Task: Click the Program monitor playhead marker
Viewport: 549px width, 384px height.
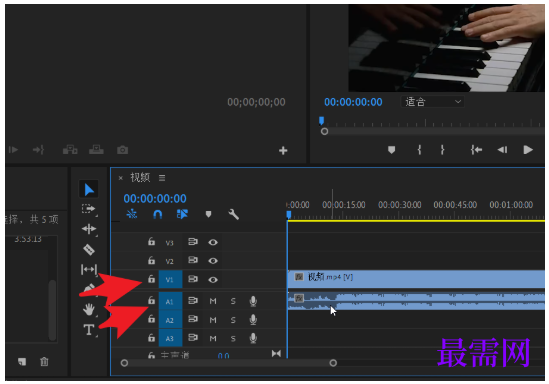Action: (x=321, y=121)
